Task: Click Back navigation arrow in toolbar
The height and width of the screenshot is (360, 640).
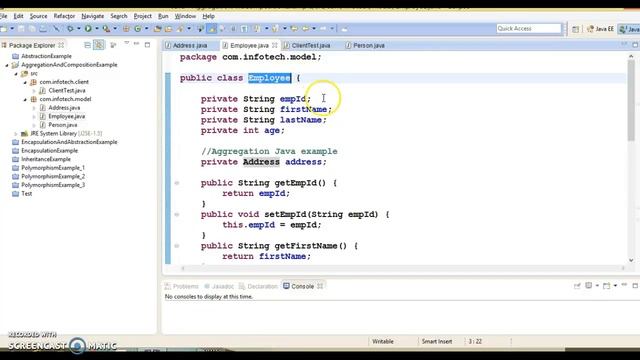Action: 305,29
